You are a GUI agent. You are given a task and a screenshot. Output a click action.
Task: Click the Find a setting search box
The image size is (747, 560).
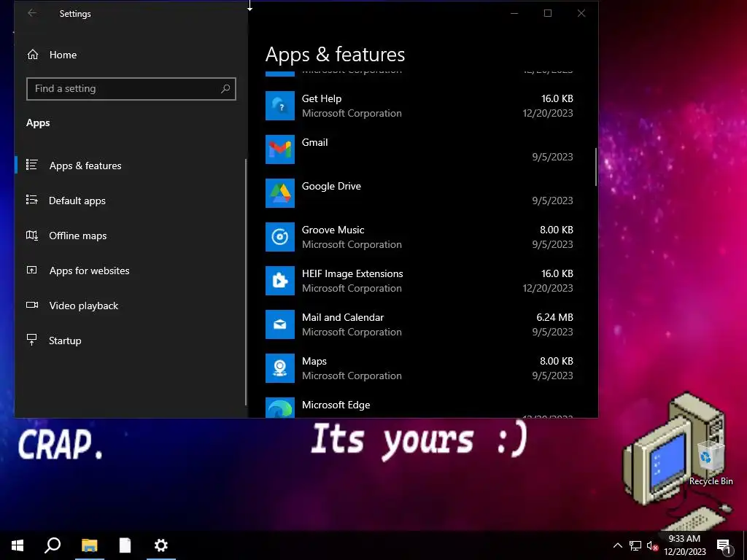(x=131, y=88)
